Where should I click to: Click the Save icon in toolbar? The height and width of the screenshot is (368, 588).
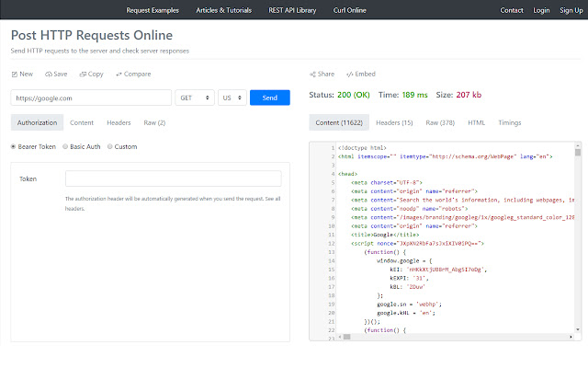click(48, 74)
